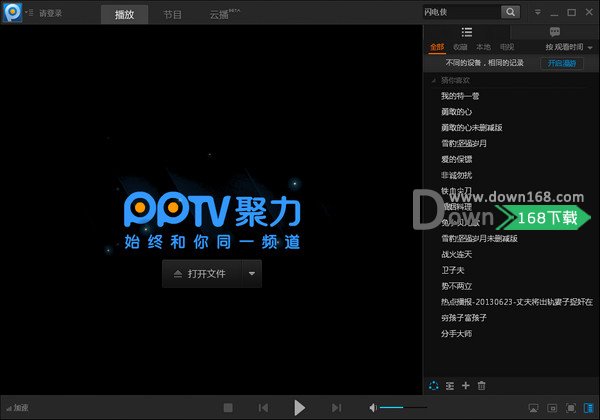Viewport: 600px width, 420px height.
Task: Skip to the next item
Action: click(x=336, y=408)
